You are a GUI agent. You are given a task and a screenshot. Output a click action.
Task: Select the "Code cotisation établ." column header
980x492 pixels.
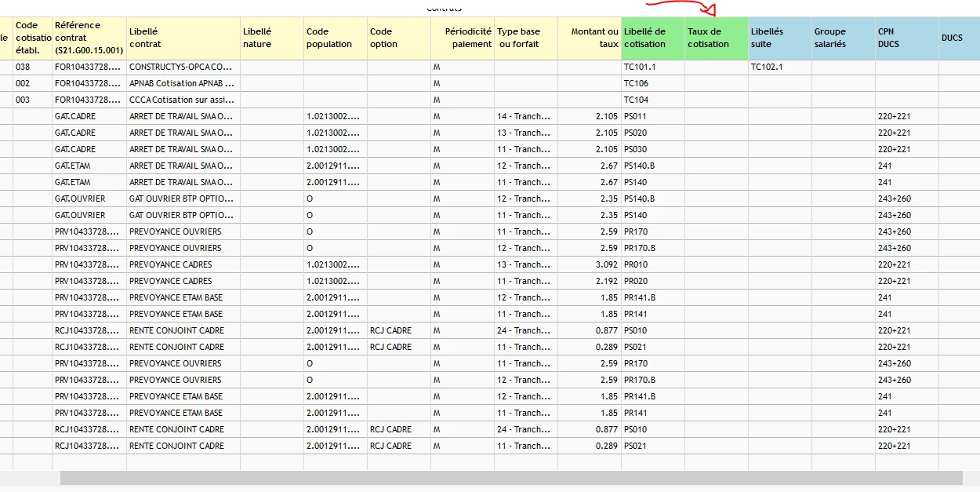tap(32, 38)
